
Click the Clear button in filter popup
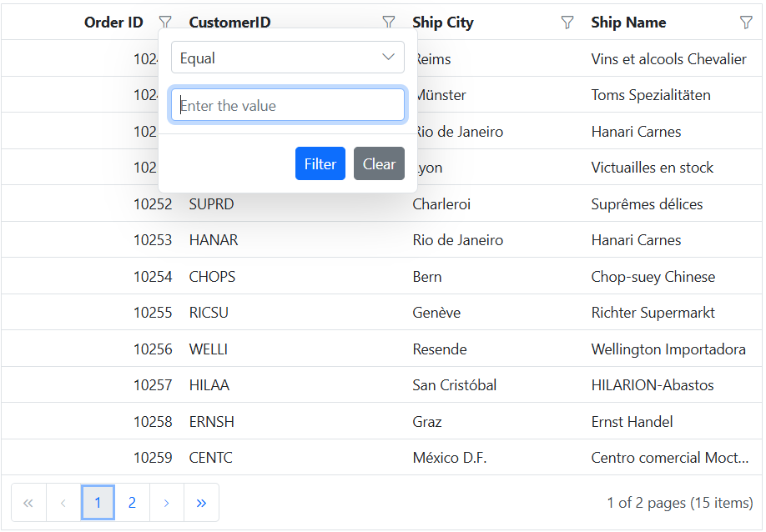pyautogui.click(x=379, y=163)
